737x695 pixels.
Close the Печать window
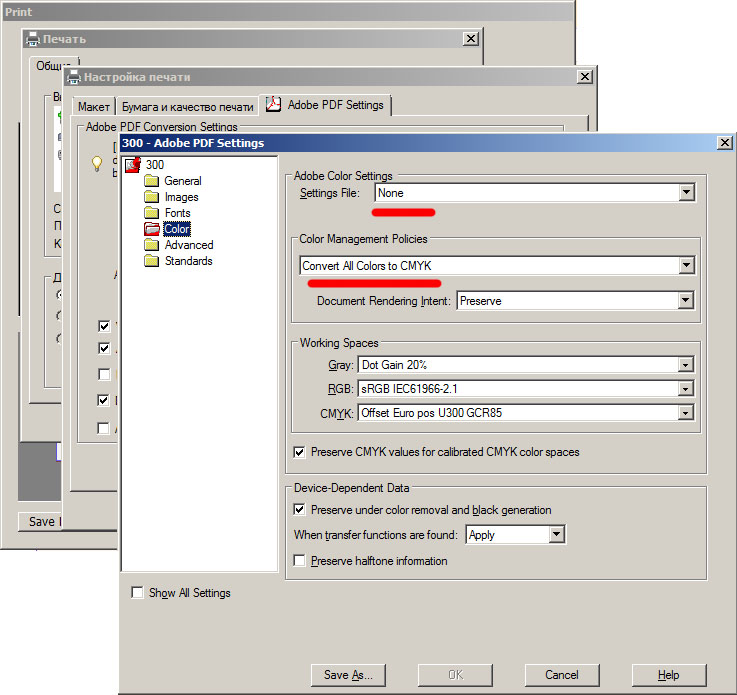(x=470, y=39)
